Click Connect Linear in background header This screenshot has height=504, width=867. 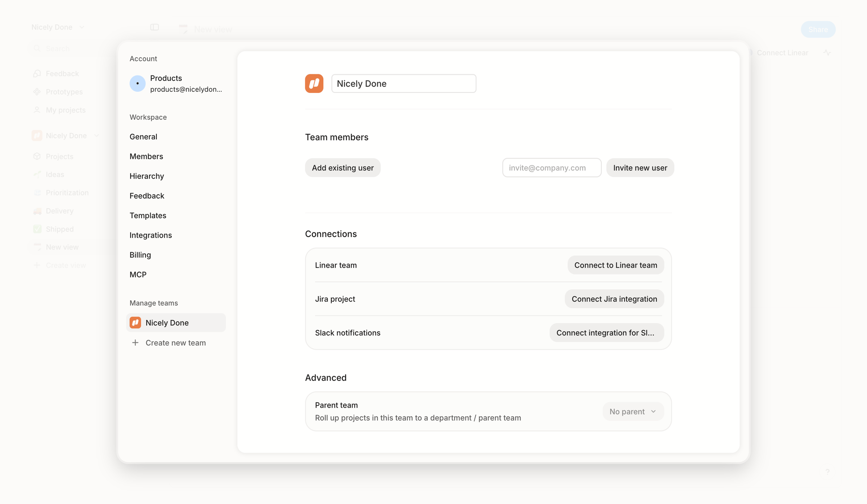pos(782,53)
